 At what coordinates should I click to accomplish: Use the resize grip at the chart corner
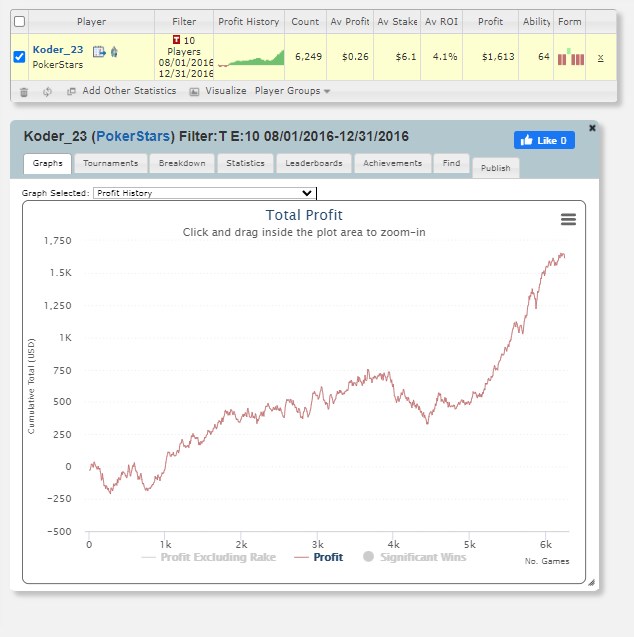click(x=591, y=583)
